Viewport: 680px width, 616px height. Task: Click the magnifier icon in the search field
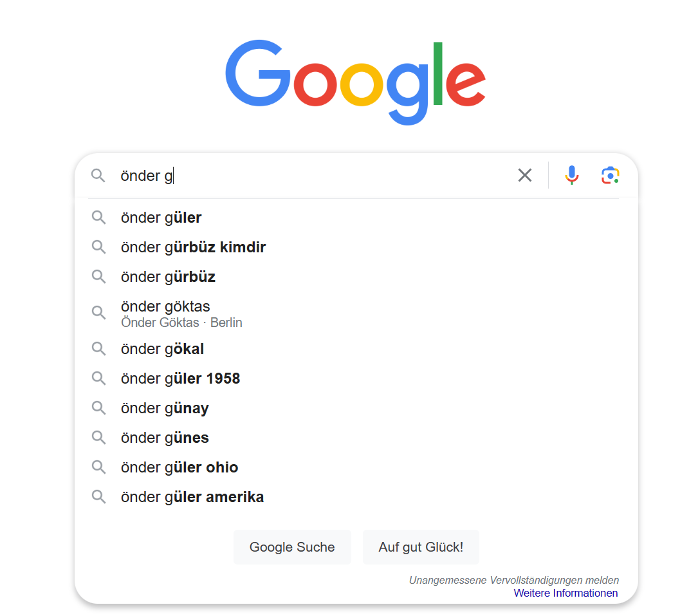click(98, 175)
